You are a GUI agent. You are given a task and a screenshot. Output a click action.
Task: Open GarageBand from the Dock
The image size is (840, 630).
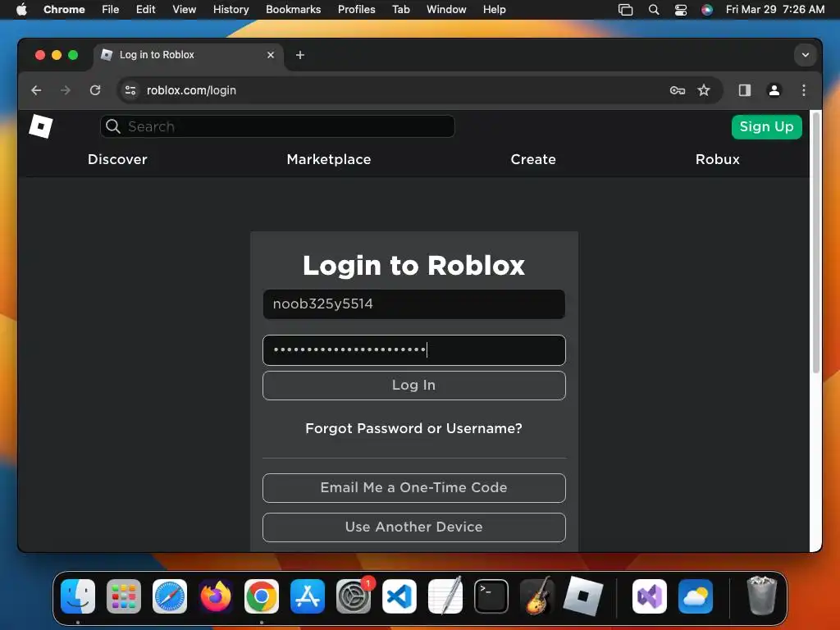537,596
